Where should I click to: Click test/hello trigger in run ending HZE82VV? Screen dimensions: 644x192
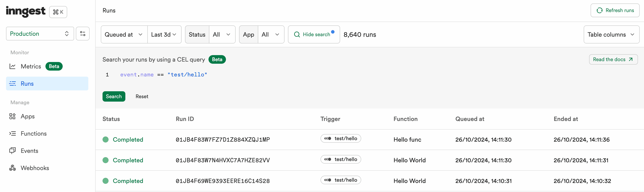pos(341,159)
